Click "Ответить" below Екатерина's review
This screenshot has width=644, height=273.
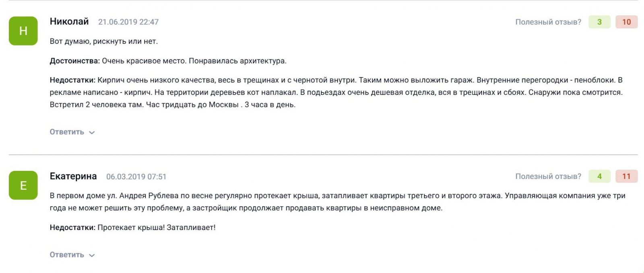(x=67, y=255)
